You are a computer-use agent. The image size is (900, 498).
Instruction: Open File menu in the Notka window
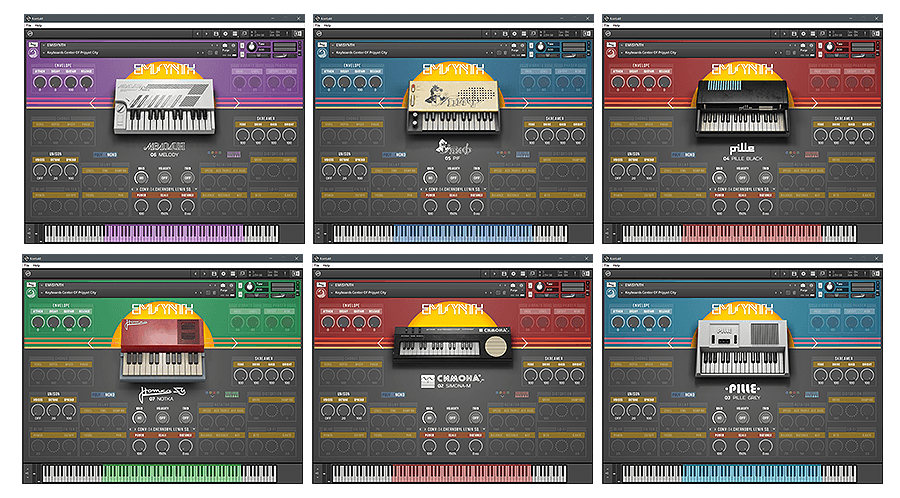26,265
